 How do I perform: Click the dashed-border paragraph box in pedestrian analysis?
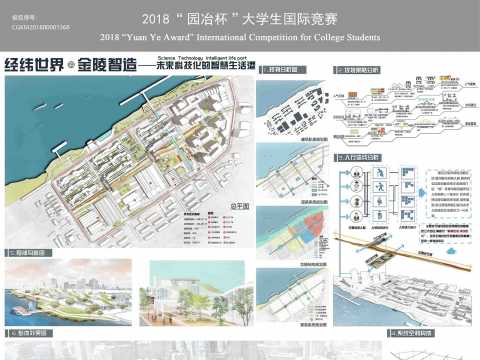pos(450,192)
